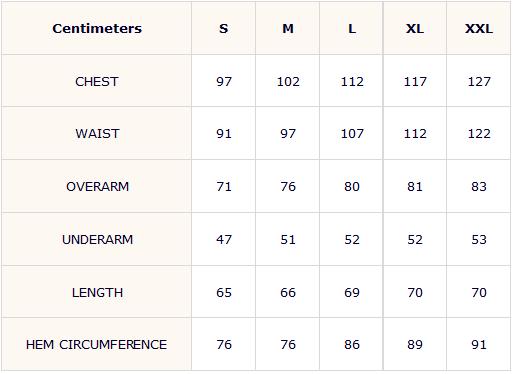
Task: Select length value 66 for size M
Action: [x=288, y=292]
